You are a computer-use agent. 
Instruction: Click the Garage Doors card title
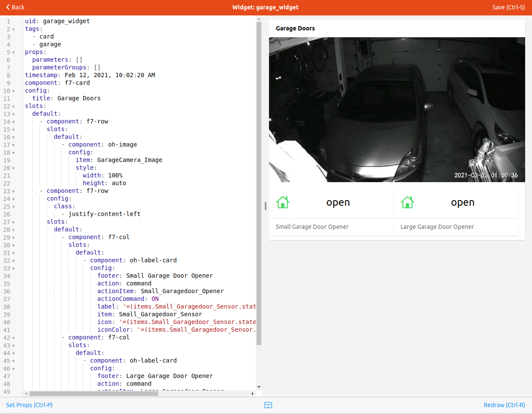coord(295,28)
